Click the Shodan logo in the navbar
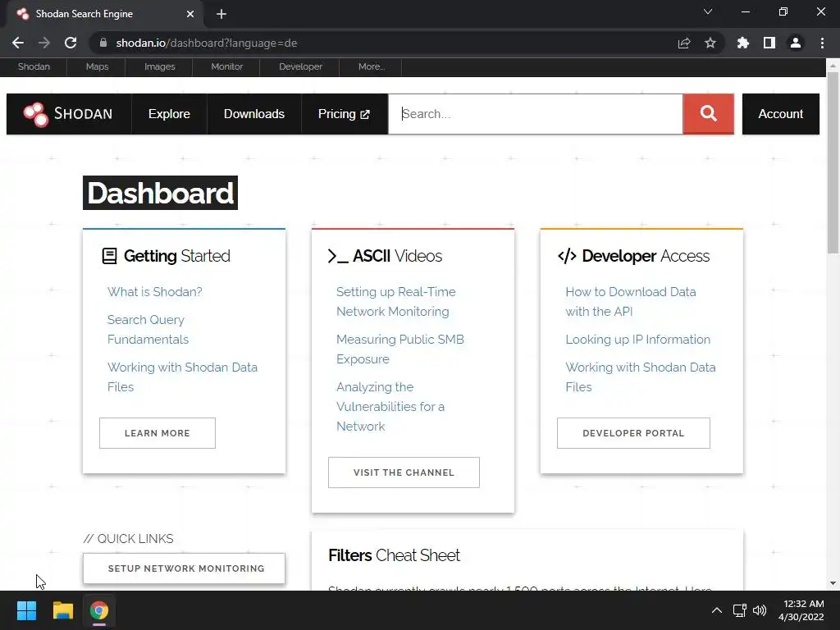The height and width of the screenshot is (630, 840). 68,114
